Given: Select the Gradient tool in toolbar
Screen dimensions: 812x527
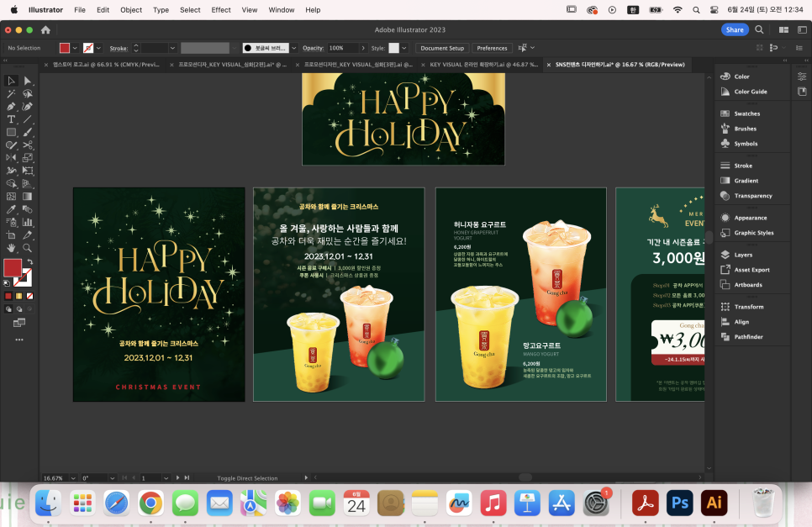Looking at the screenshot, I should click(28, 197).
